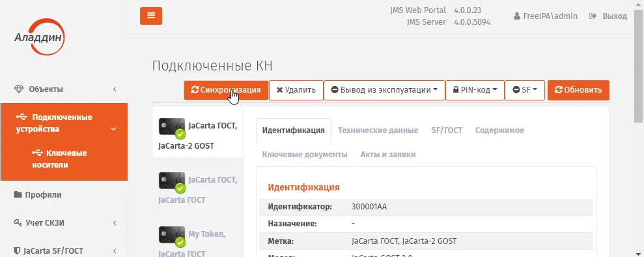This screenshot has height=257, width=644.
Task: Click the Синхронизация button
Action: [226, 90]
